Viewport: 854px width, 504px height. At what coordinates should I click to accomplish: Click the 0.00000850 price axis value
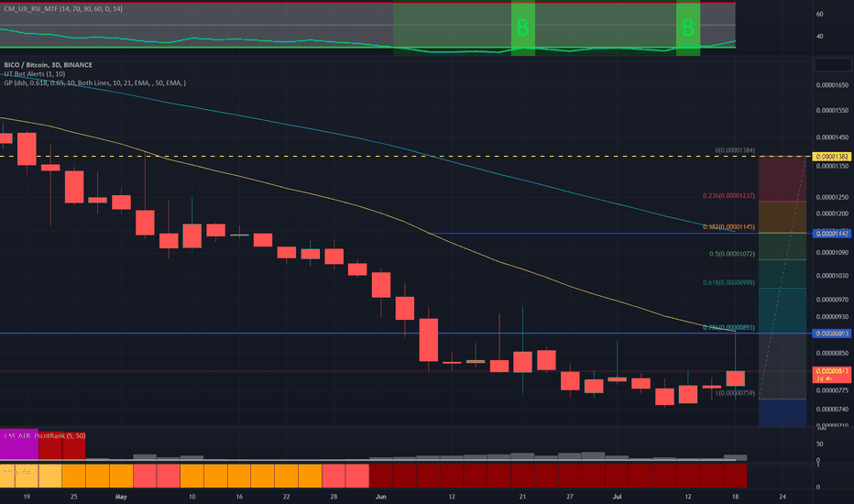coord(832,353)
